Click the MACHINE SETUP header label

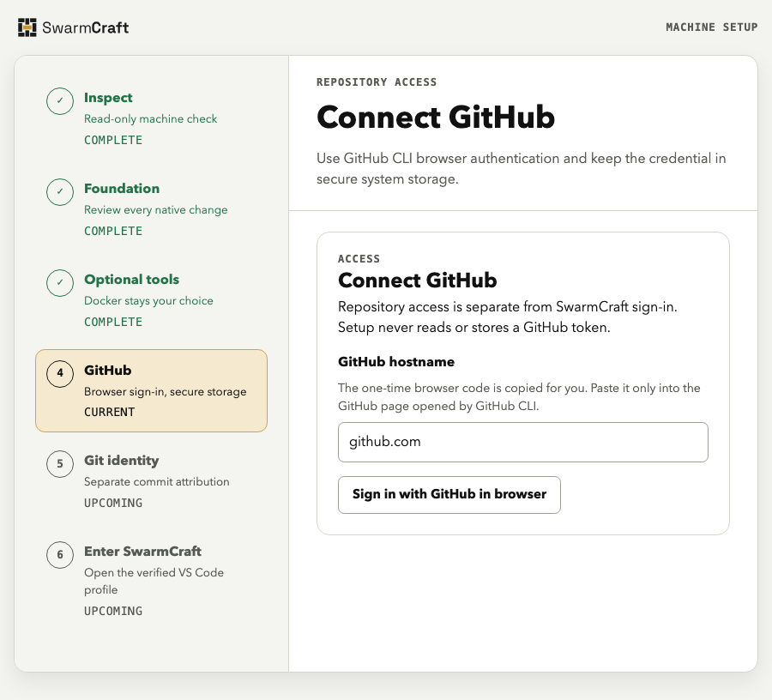711,27
